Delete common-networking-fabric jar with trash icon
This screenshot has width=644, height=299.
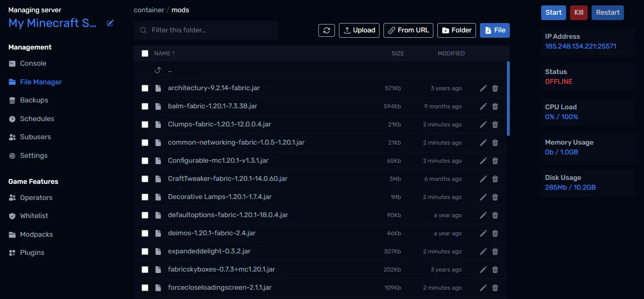pos(495,143)
